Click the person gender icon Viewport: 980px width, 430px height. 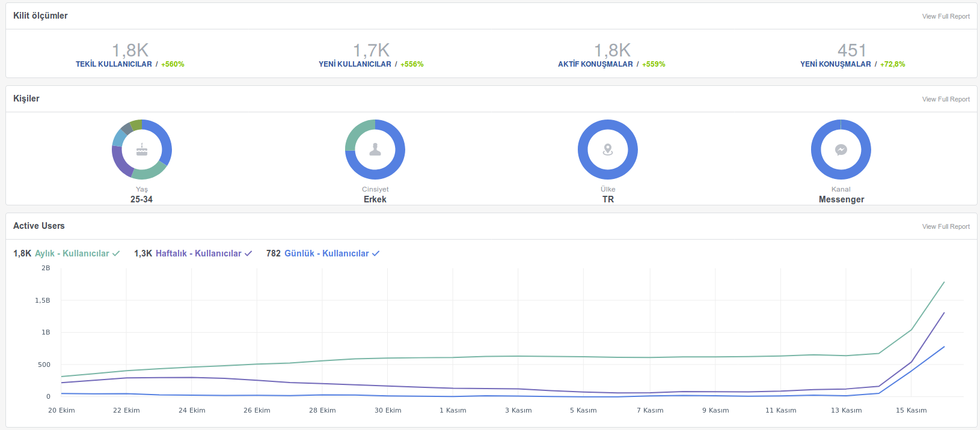pos(375,150)
